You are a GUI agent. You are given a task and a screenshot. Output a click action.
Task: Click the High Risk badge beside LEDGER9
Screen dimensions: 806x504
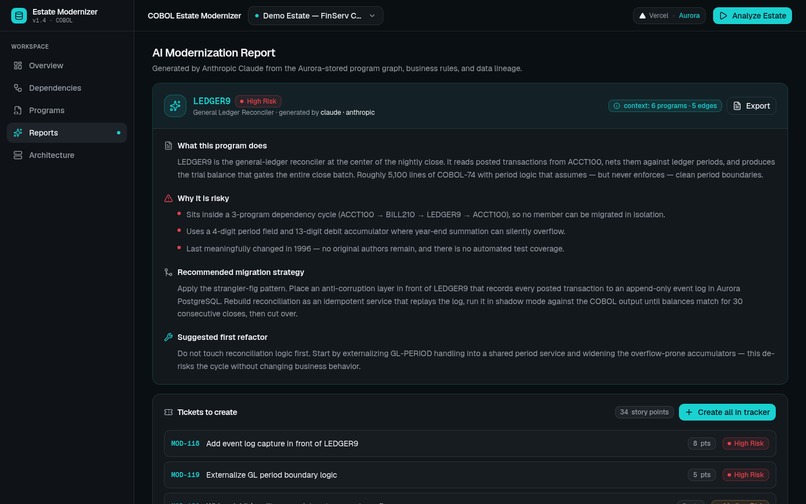pyautogui.click(x=258, y=101)
